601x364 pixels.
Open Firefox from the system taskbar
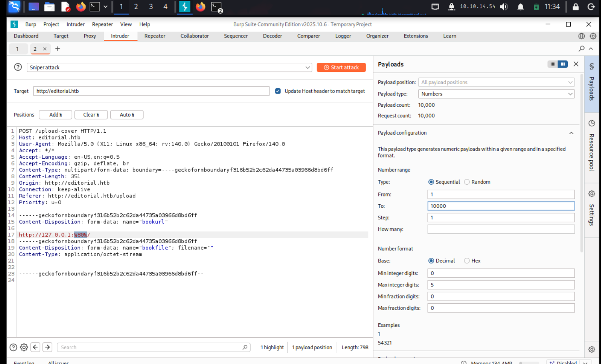tap(81, 7)
